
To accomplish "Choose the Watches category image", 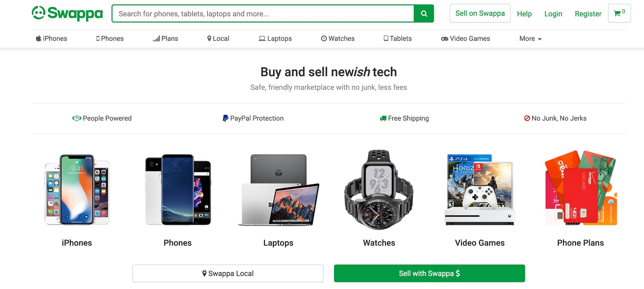I will (379, 190).
